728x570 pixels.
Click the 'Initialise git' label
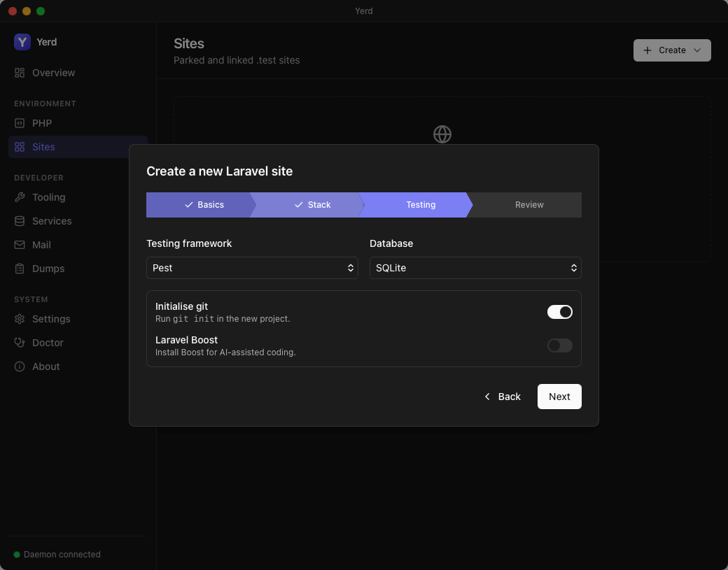[181, 306]
